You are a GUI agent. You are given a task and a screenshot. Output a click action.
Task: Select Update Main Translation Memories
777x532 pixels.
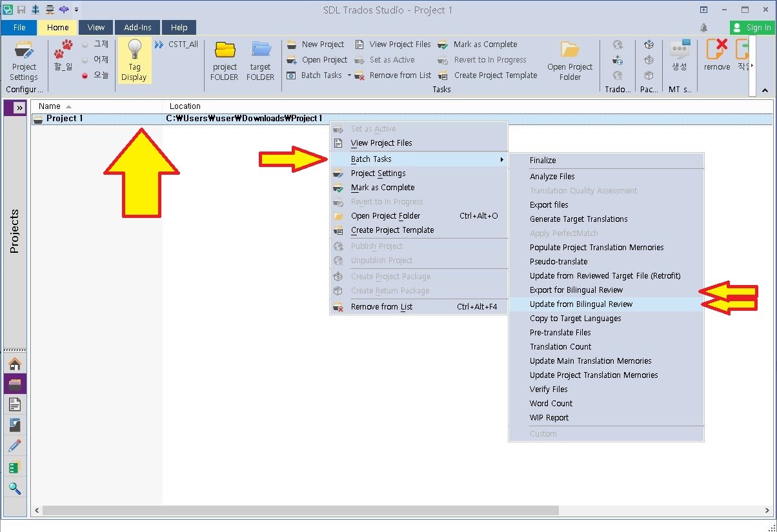tap(606, 361)
